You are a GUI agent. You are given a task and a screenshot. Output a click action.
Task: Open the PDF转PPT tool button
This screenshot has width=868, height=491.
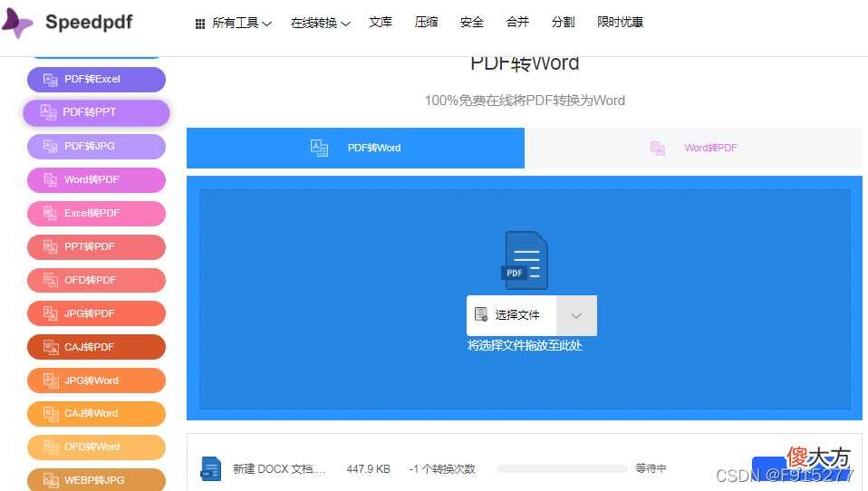click(x=96, y=113)
